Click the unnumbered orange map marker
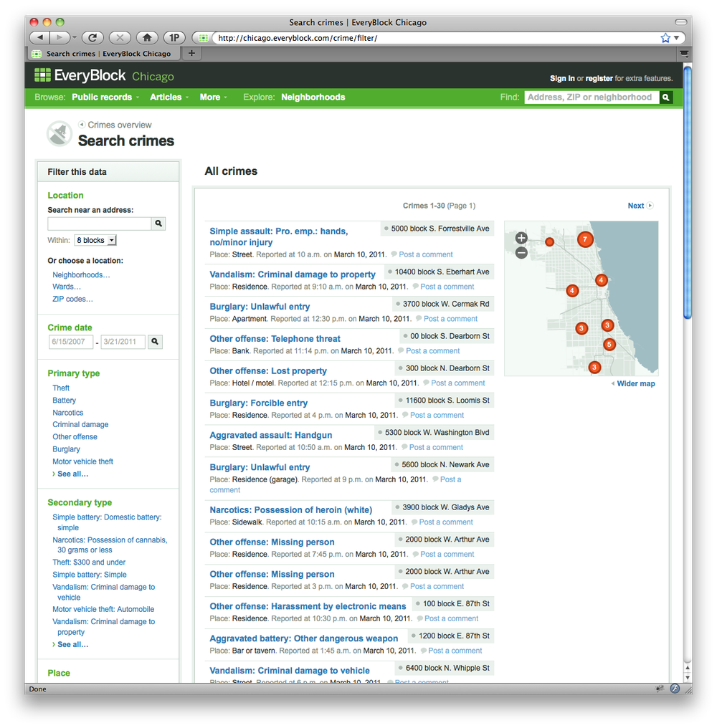Screen dimensions: 717x728 [x=549, y=242]
